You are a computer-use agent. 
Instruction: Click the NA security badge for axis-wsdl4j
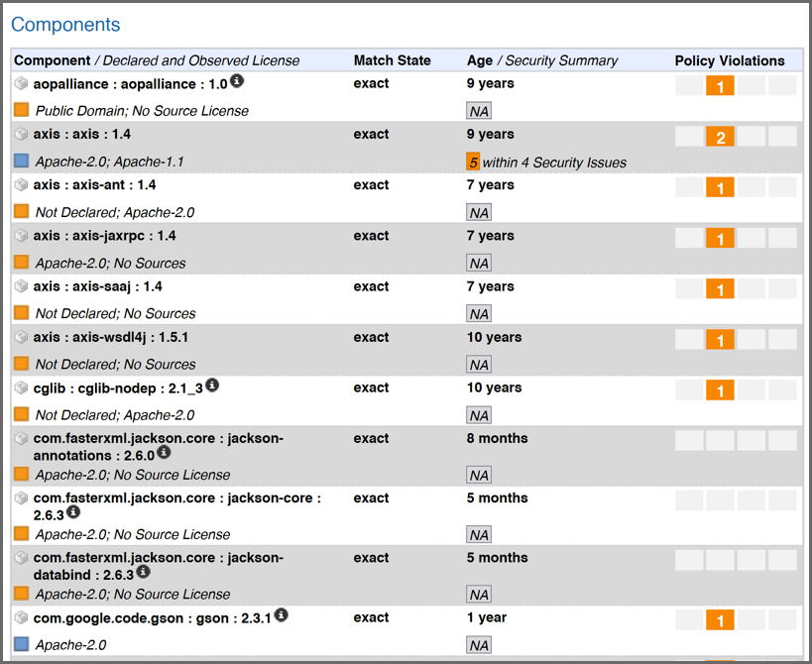(479, 365)
